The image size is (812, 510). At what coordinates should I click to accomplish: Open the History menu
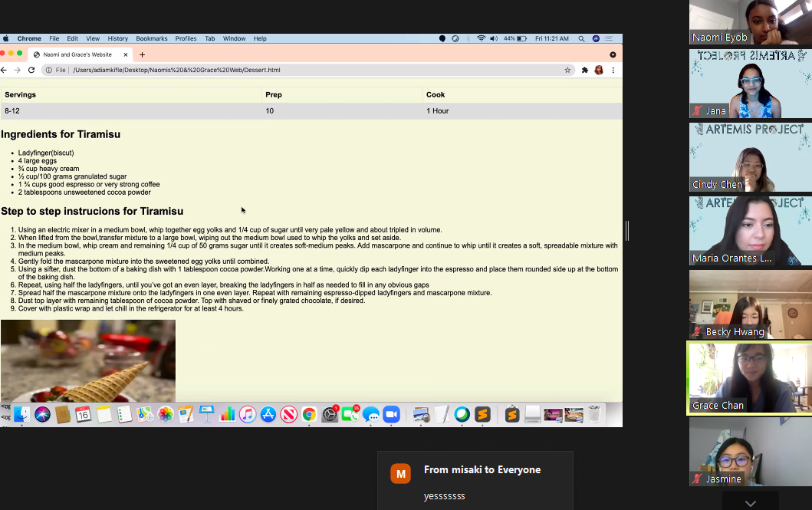tap(117, 38)
